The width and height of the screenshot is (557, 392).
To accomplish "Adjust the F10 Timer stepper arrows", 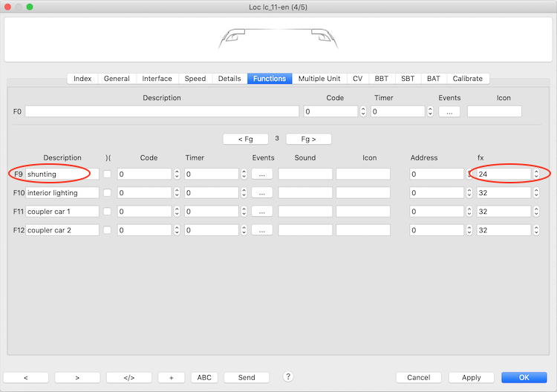I will (244, 193).
